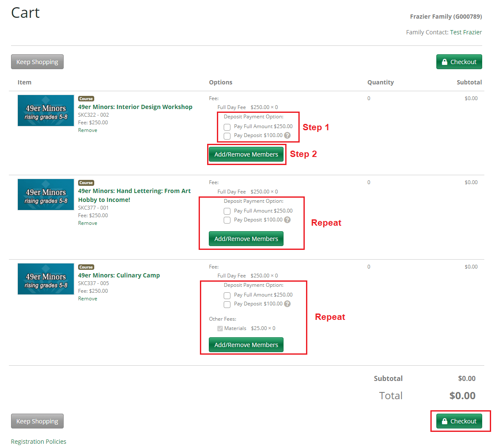Remove Interior Design Workshop from cart
The height and width of the screenshot is (448, 500).
(x=87, y=130)
